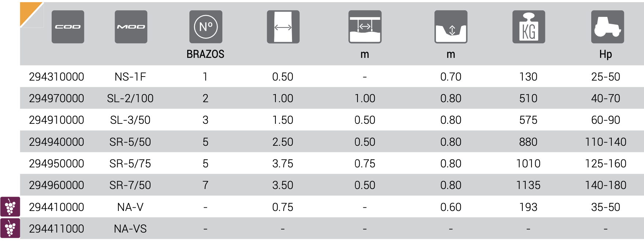The height and width of the screenshot is (241, 644).
Task: Click the BRAZOS column label
Action: [206, 54]
